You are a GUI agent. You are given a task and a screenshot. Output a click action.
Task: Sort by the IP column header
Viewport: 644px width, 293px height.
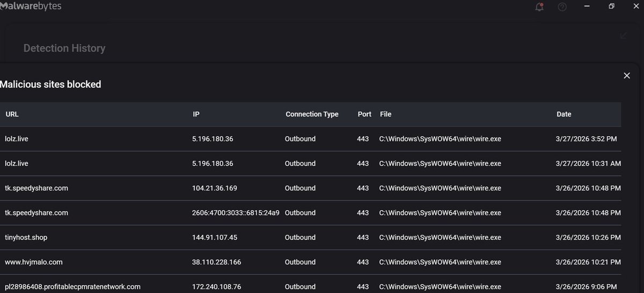pyautogui.click(x=196, y=114)
